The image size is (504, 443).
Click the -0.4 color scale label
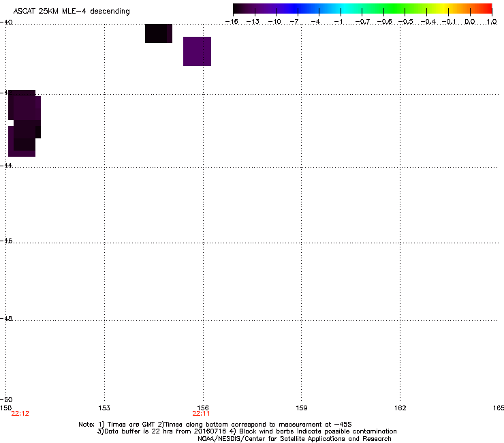pyautogui.click(x=428, y=22)
